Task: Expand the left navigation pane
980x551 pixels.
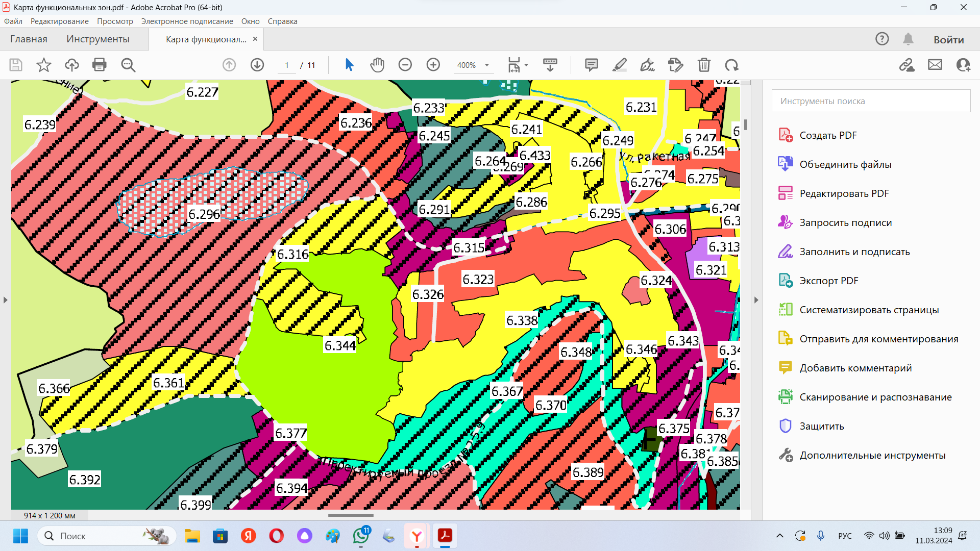Action: [x=6, y=300]
